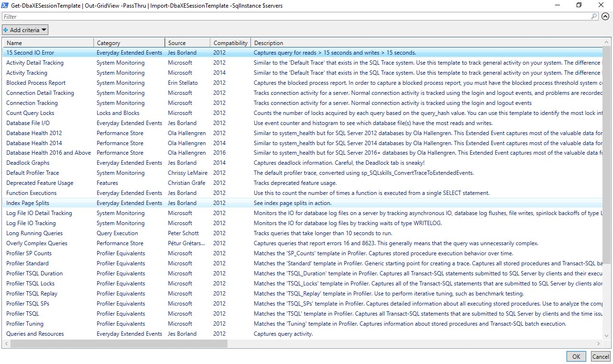This screenshot has width=613, height=364.
Task: Select the Profiler TSQL Replay row
Action: point(302,294)
